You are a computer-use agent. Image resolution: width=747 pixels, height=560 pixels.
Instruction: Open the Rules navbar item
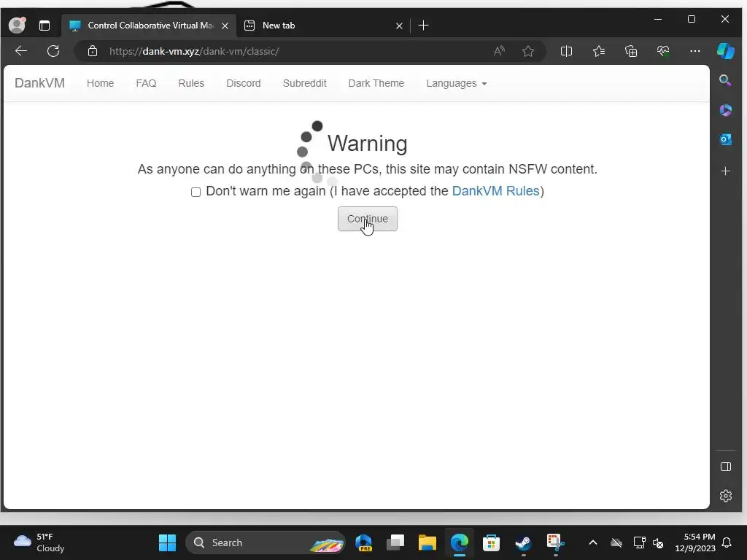[191, 83]
